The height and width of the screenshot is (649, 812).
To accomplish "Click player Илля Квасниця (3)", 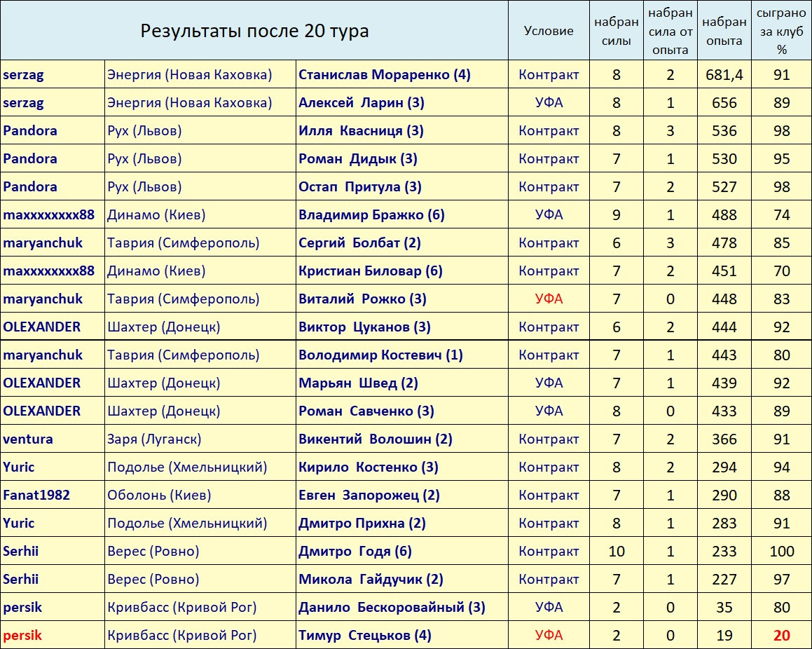I will pos(360,130).
